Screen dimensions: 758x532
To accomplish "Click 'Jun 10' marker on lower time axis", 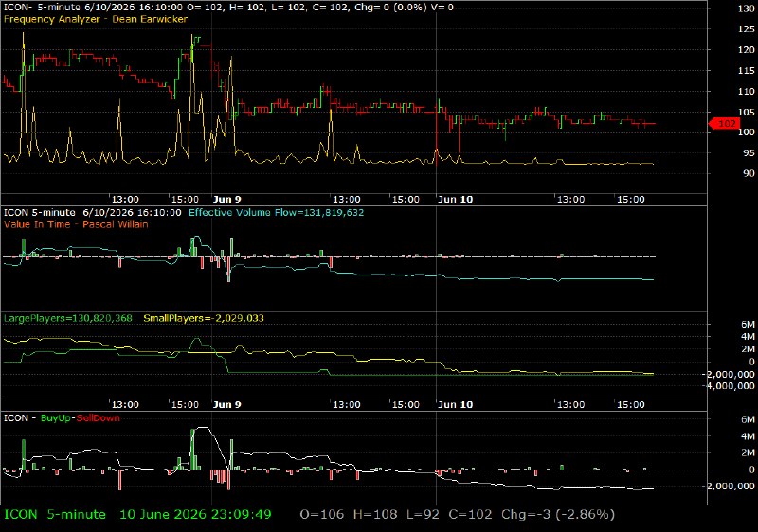I will point(455,404).
